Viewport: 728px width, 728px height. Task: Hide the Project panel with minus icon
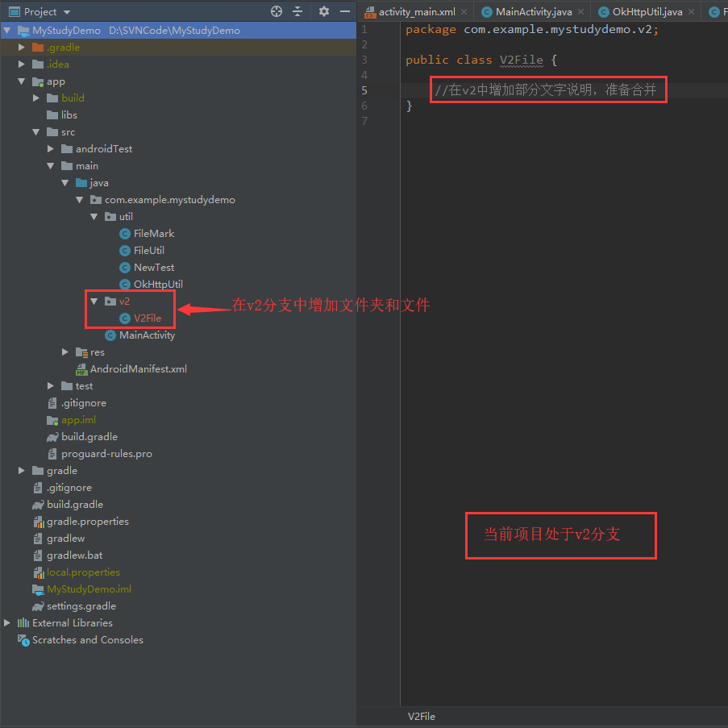coord(345,11)
